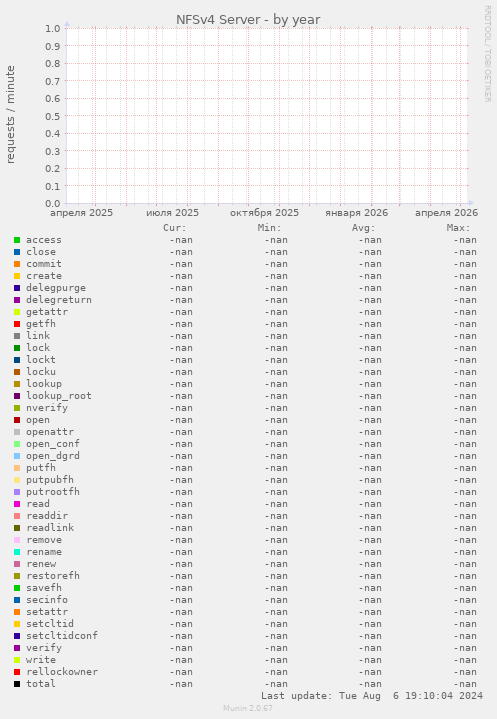Viewport: 497px width, 719px height.
Task: Select the lookup_root legend label
Action: click(x=59, y=396)
